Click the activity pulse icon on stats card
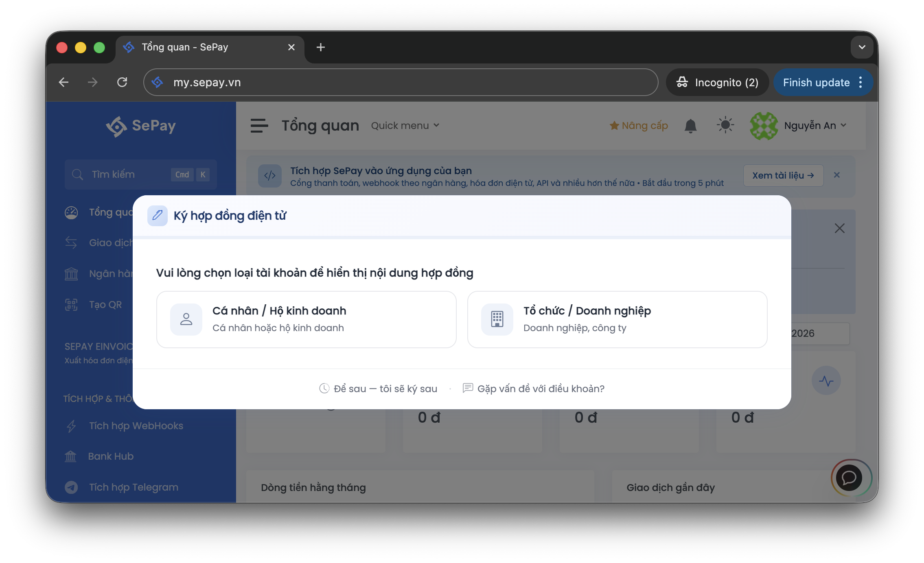Screen dimensions: 924x563 point(826,381)
